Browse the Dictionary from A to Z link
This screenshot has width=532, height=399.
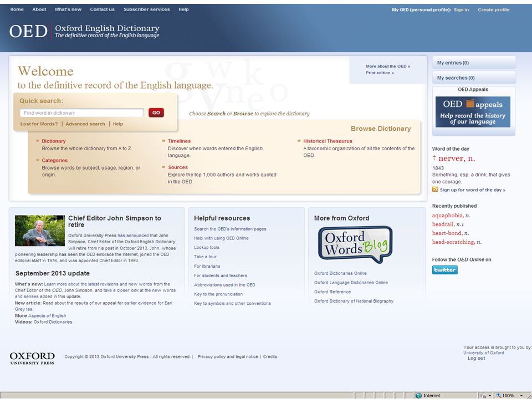pos(54,141)
